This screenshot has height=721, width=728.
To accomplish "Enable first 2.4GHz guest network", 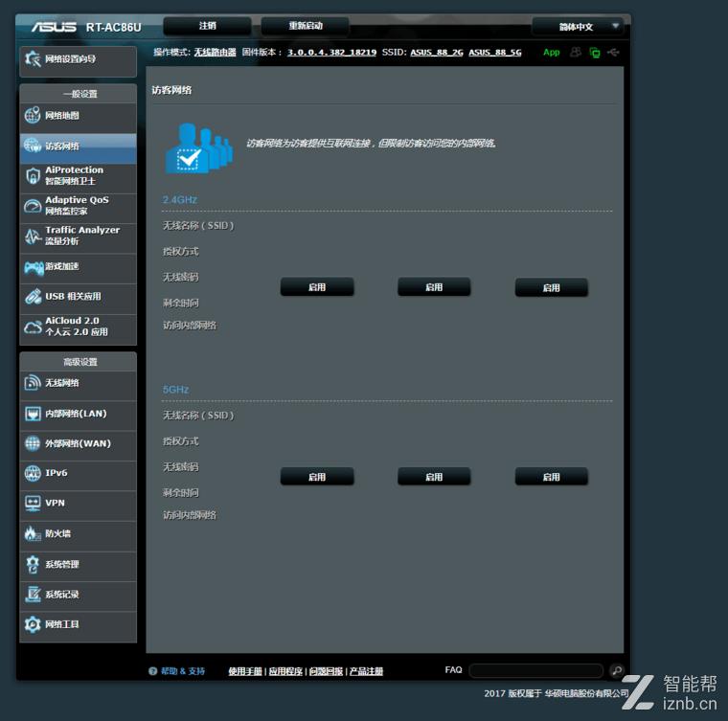I will tap(317, 287).
